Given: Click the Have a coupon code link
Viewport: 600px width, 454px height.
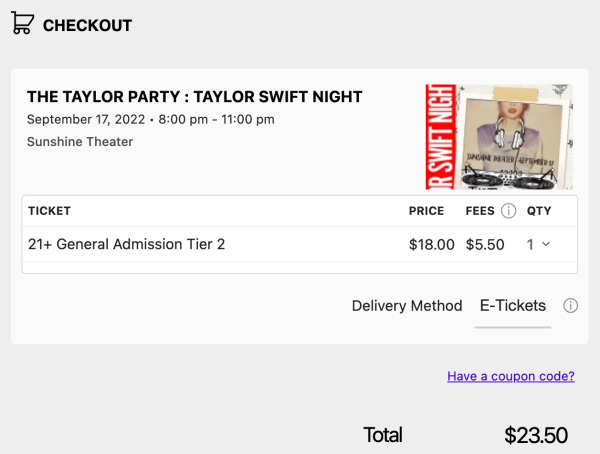Looking at the screenshot, I should tap(510, 376).
